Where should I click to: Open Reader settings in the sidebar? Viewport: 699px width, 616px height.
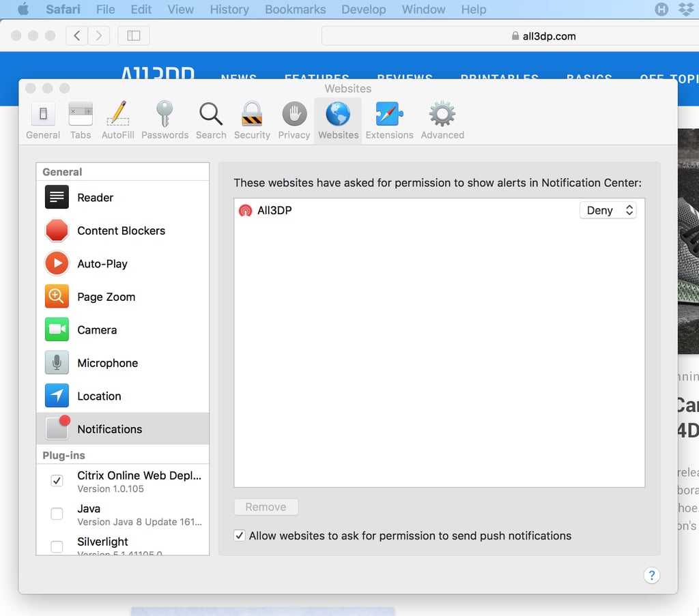pyautogui.click(x=94, y=197)
